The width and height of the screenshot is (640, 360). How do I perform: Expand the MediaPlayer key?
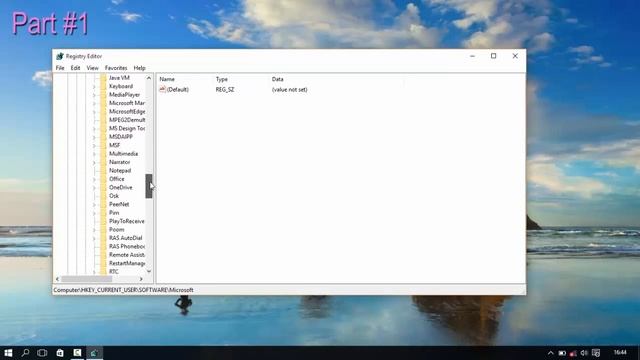(x=94, y=95)
